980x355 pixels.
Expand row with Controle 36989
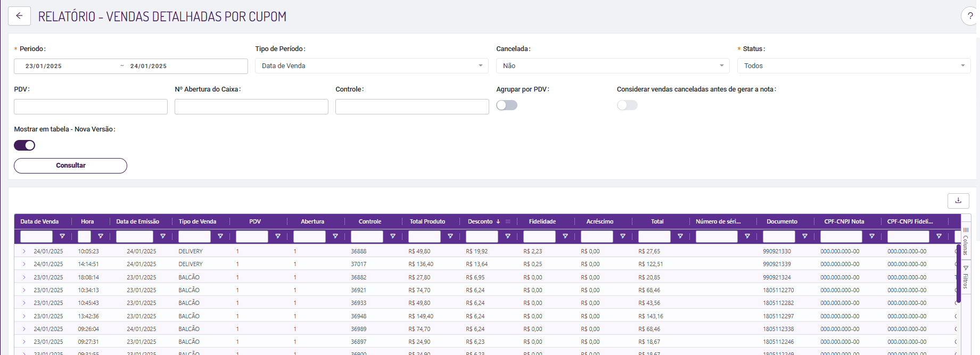tap(24, 329)
